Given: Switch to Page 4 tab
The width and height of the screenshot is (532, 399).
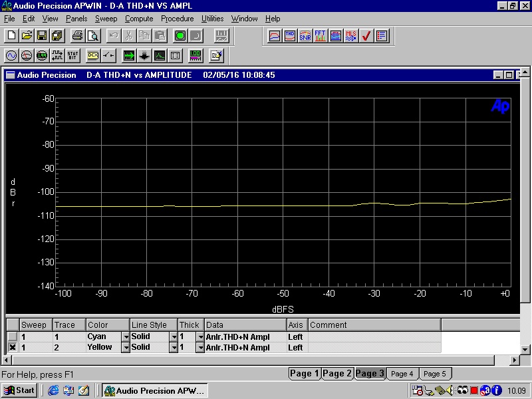Looking at the screenshot, I should click(402, 374).
